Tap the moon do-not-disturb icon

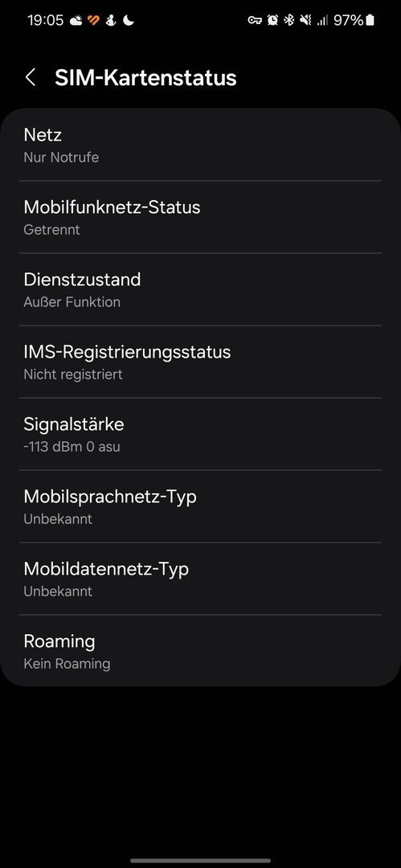(129, 20)
